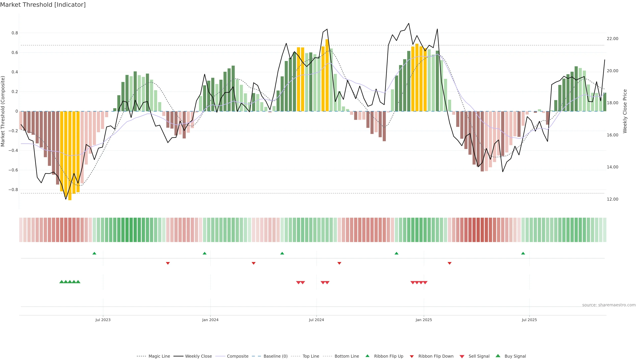Click the Market Threshold [Indicator] chart title
Screen dimensions: 644x362
click(x=43, y=5)
